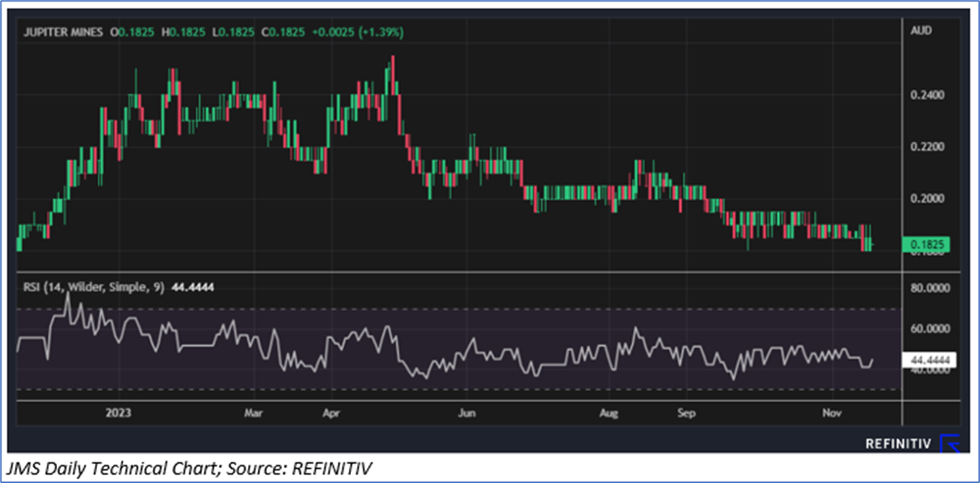Click the REFINITIV logo text

pyautogui.click(x=898, y=444)
